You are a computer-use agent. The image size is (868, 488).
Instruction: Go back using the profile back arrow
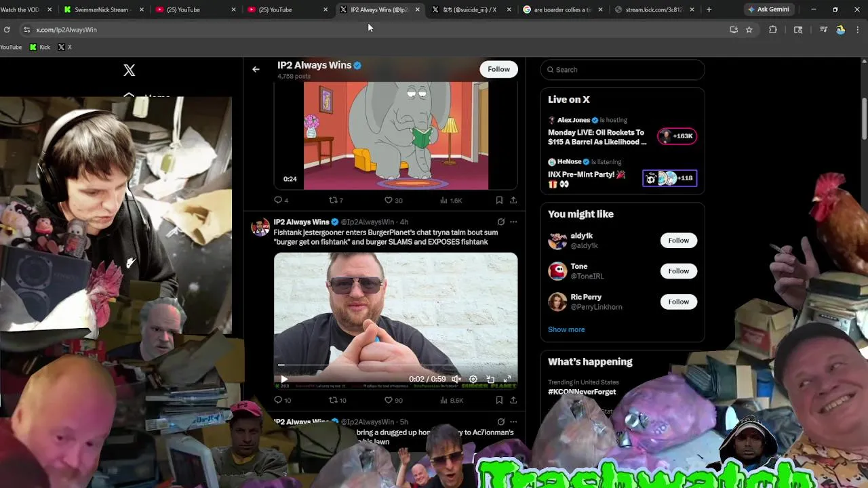tap(256, 69)
